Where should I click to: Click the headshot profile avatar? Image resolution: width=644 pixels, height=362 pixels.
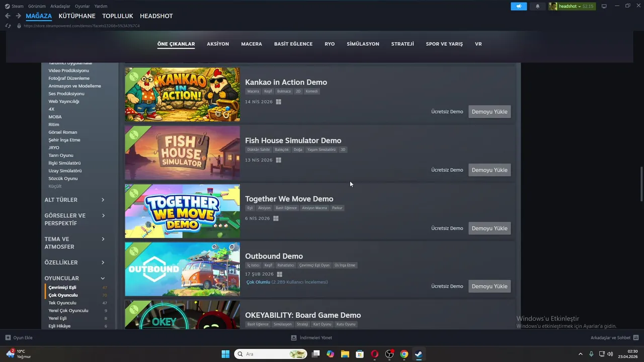click(553, 6)
